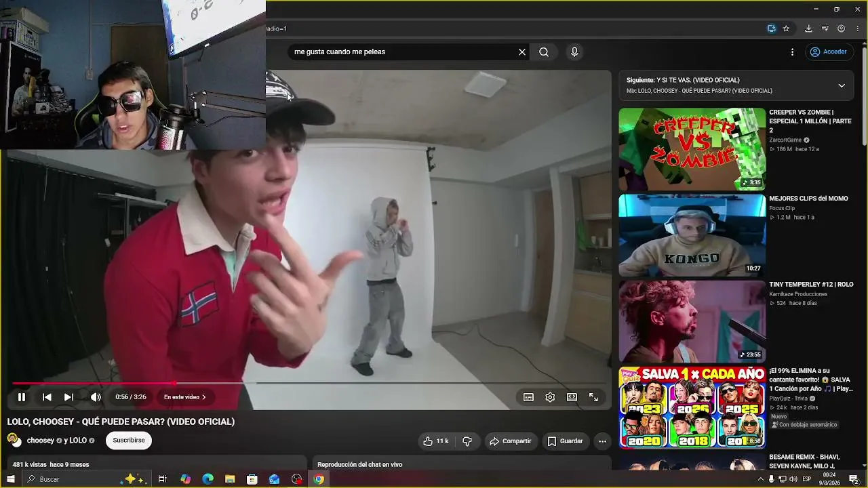
Task: Mute the video volume
Action: click(96, 397)
